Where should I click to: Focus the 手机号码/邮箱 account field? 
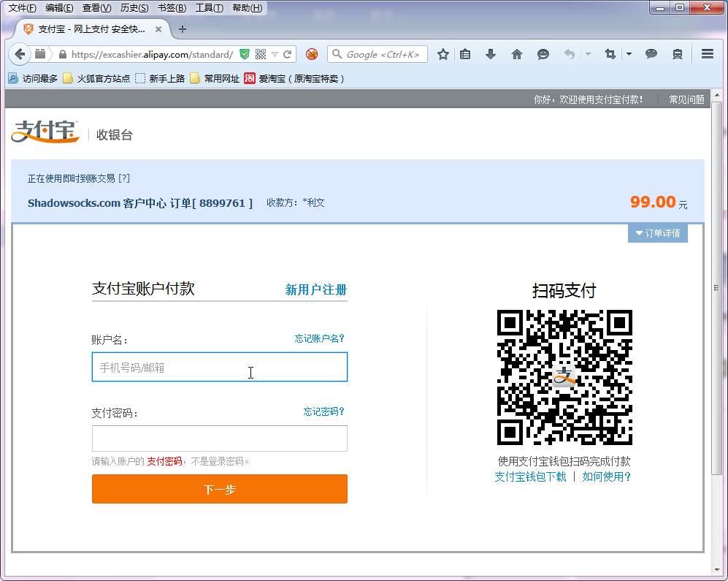220,367
